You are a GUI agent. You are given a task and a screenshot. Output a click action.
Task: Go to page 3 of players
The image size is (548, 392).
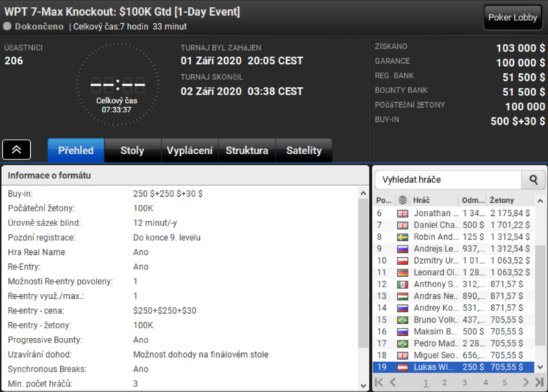[464, 382]
